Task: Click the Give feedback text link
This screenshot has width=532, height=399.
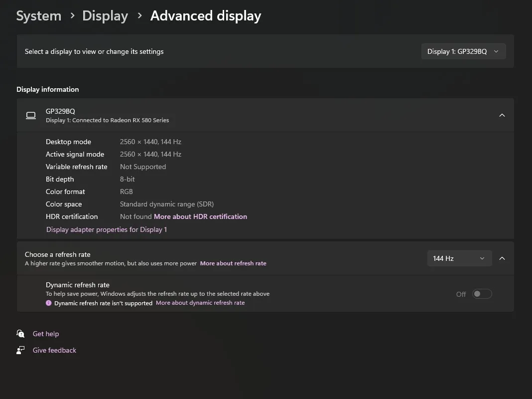Action: click(x=54, y=350)
